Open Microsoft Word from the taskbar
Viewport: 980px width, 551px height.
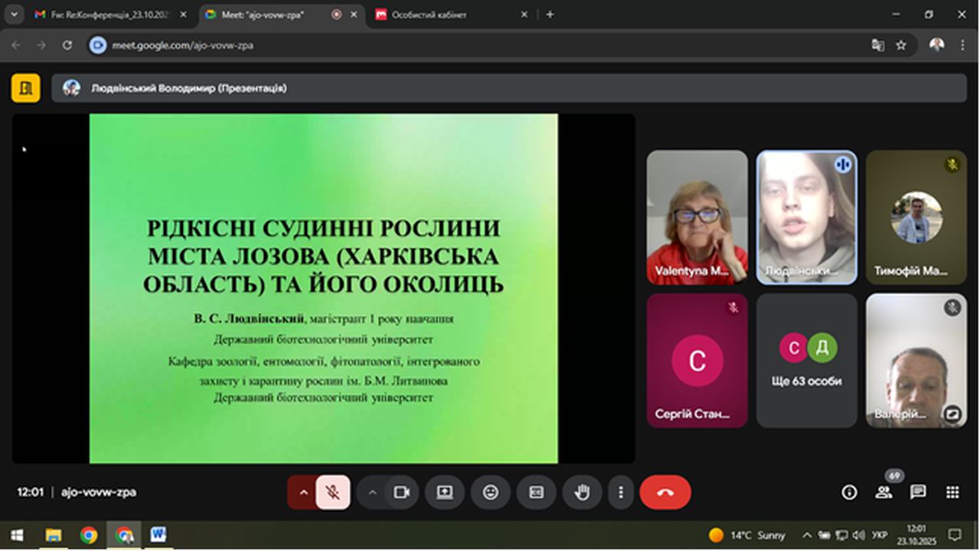158,535
